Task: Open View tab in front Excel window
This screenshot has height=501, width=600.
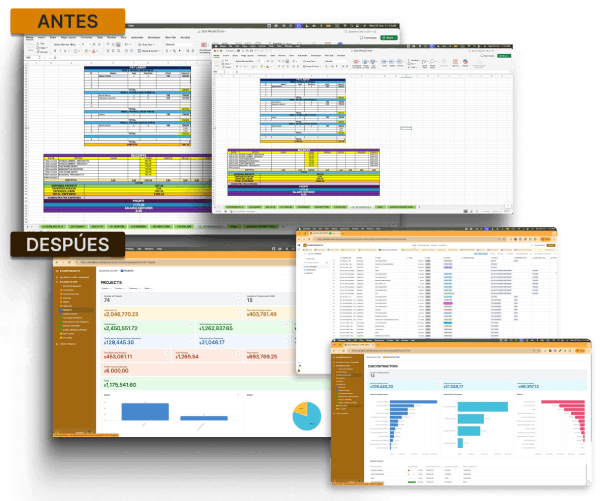Action: pyautogui.click(x=292, y=55)
